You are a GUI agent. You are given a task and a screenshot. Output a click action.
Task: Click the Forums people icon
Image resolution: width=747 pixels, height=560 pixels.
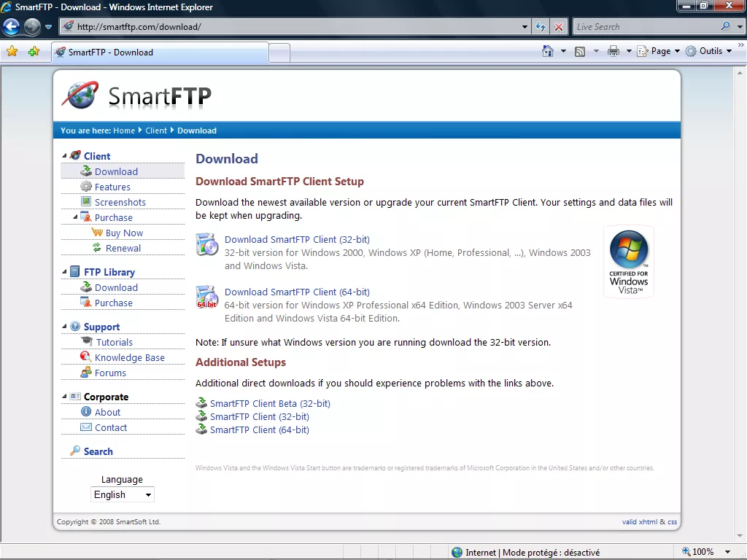pyautogui.click(x=86, y=373)
